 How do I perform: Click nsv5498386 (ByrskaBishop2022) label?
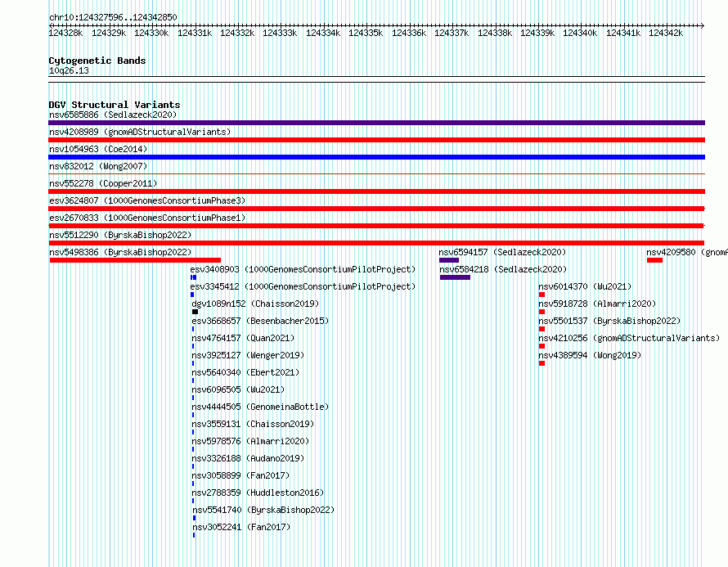[120, 252]
